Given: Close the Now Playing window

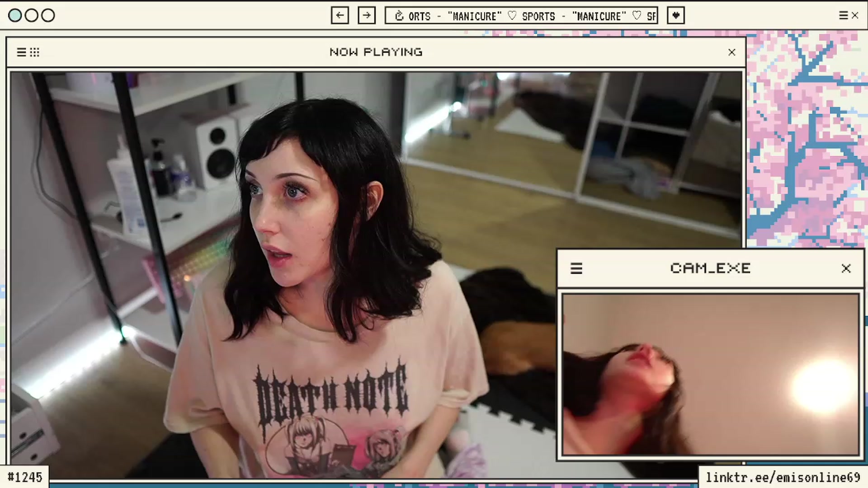Looking at the screenshot, I should [732, 52].
